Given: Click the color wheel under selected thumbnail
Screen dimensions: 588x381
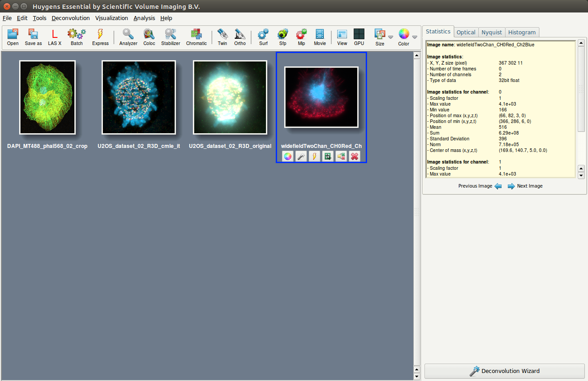Looking at the screenshot, I should point(288,156).
